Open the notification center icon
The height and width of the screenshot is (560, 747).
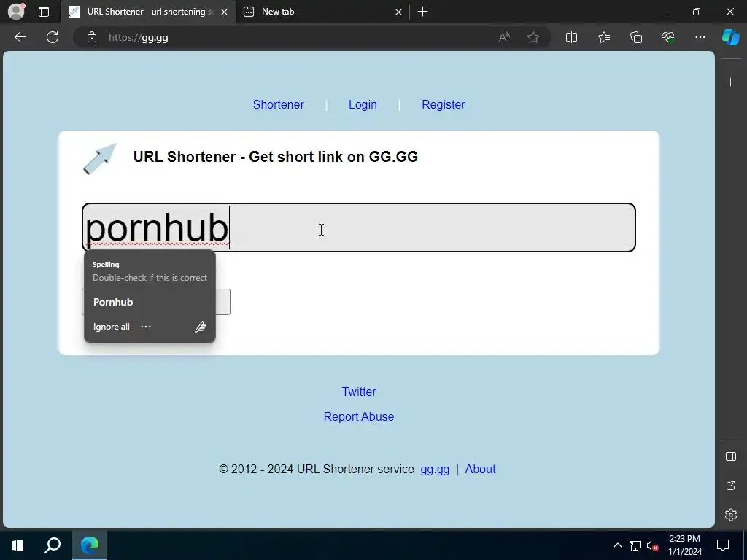click(x=723, y=545)
